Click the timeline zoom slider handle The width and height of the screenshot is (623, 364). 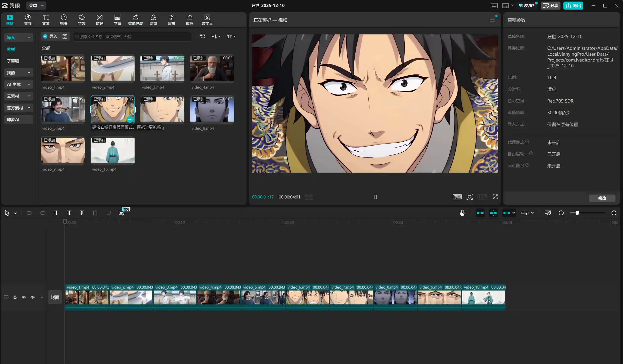pyautogui.click(x=577, y=213)
